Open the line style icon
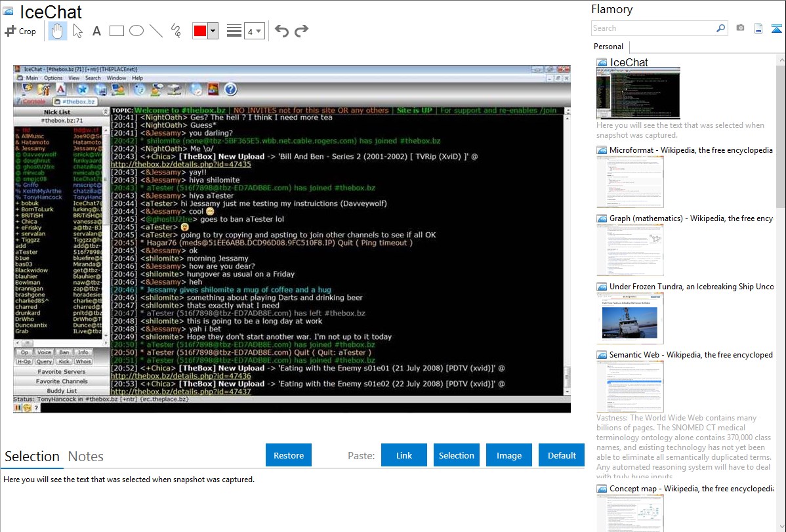This screenshot has width=786, height=532. tap(234, 31)
